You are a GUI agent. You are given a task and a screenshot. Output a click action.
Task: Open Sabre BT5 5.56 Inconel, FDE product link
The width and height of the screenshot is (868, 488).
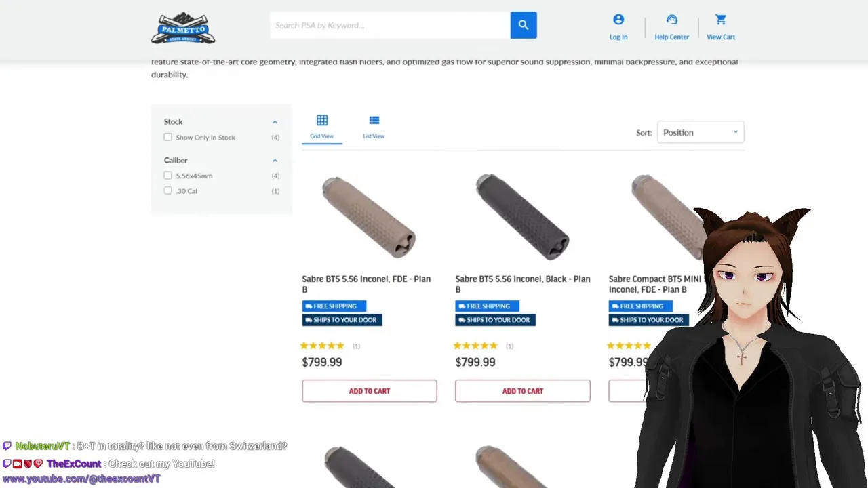(366, 284)
